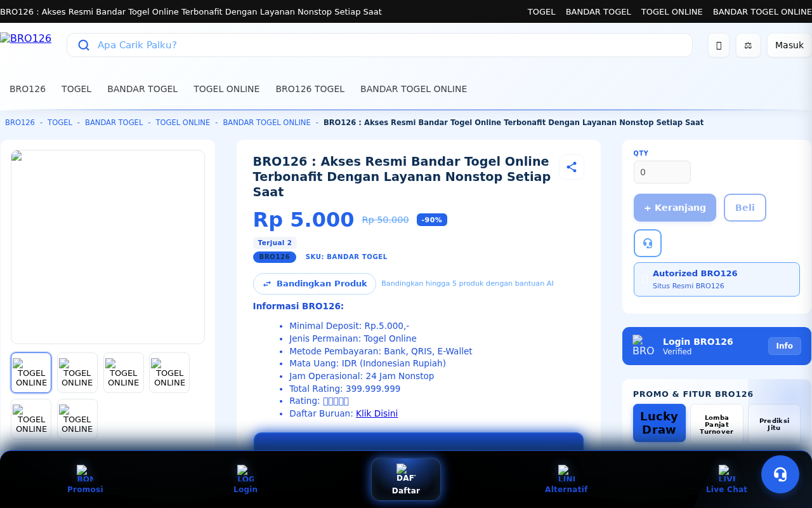The width and height of the screenshot is (812, 508).
Task: Open the floating live chat headset button
Action: point(780,474)
